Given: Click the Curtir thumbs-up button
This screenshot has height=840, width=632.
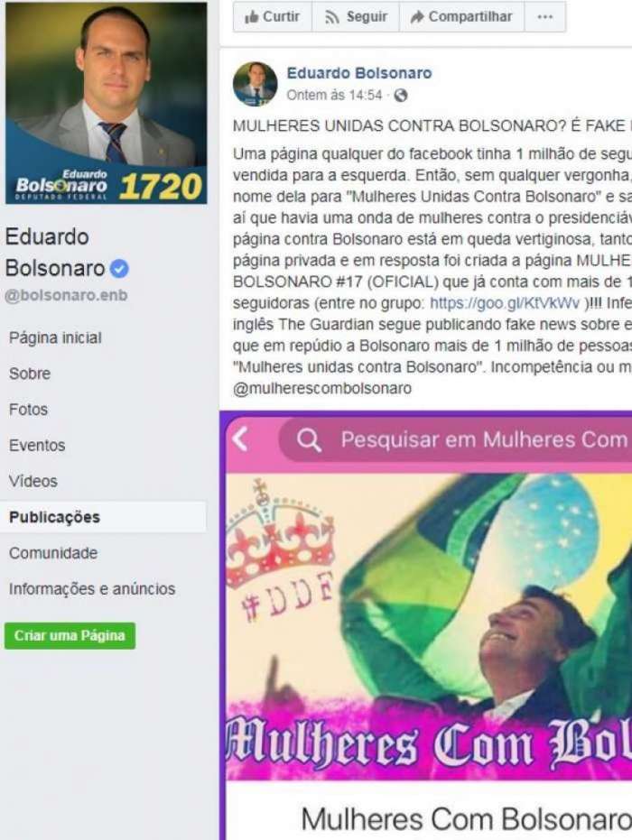Looking at the screenshot, I should (273, 16).
